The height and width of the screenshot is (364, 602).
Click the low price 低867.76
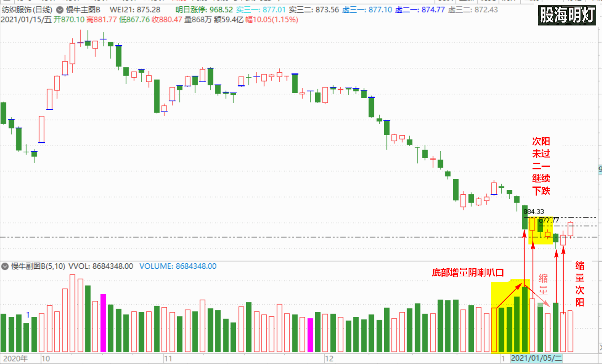coord(134,20)
